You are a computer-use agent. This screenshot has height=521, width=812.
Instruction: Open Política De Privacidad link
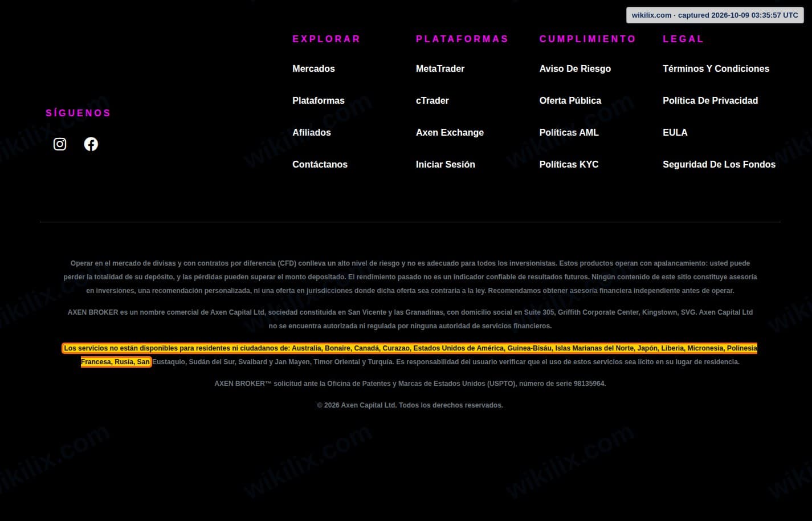pos(710,100)
